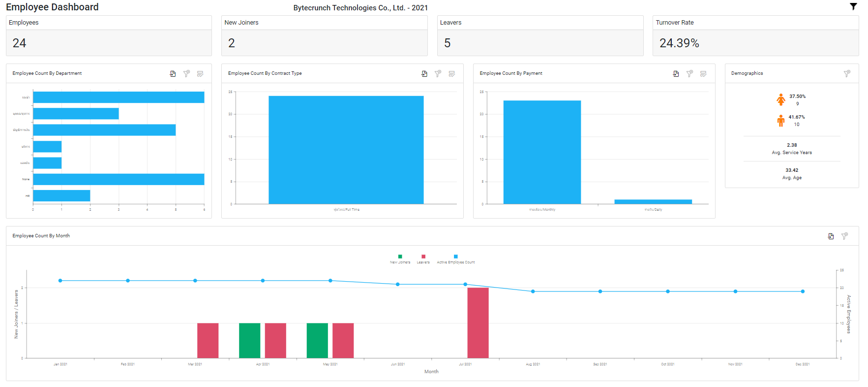
Task: Clear filter on Employee Count By Month
Action: (x=844, y=236)
